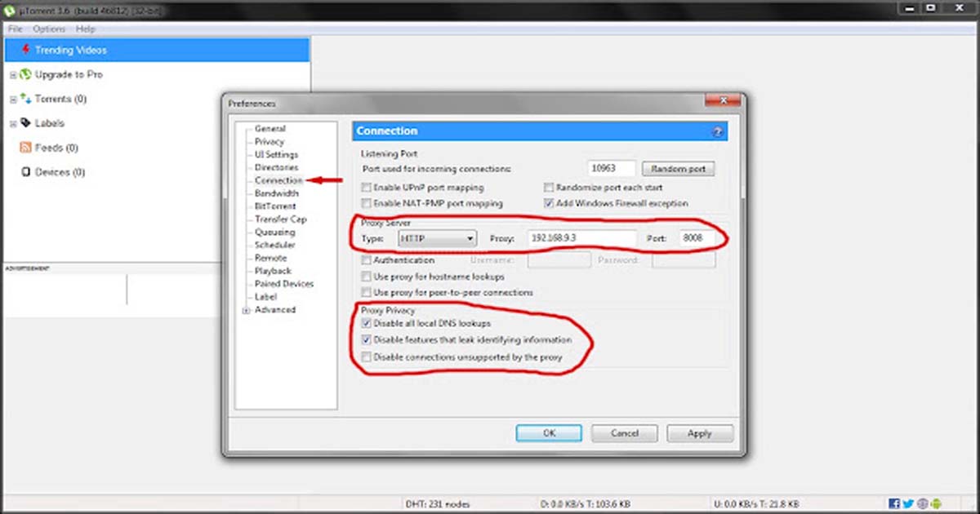Expand the Advanced preferences tree
980x514 pixels.
coord(245,310)
